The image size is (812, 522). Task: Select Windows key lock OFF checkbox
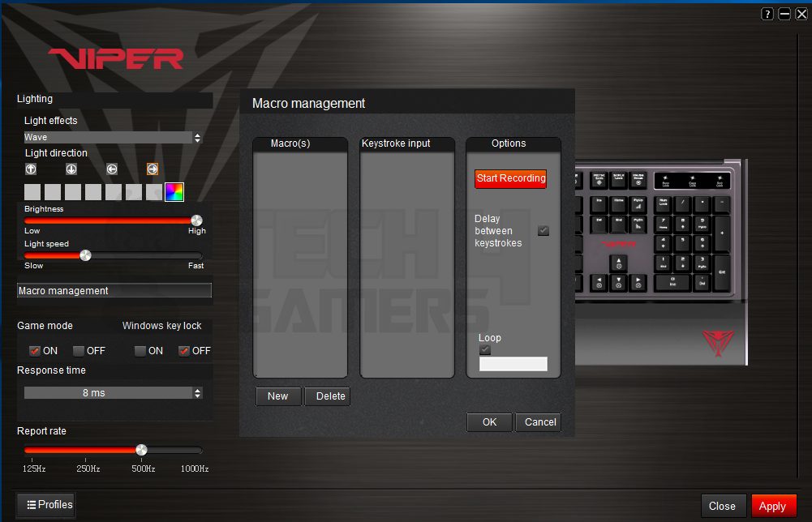tap(184, 351)
